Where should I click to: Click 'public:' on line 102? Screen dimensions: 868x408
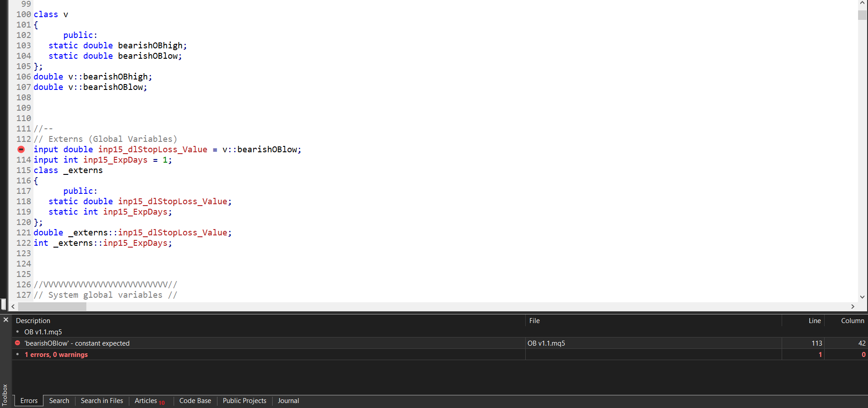tap(80, 35)
